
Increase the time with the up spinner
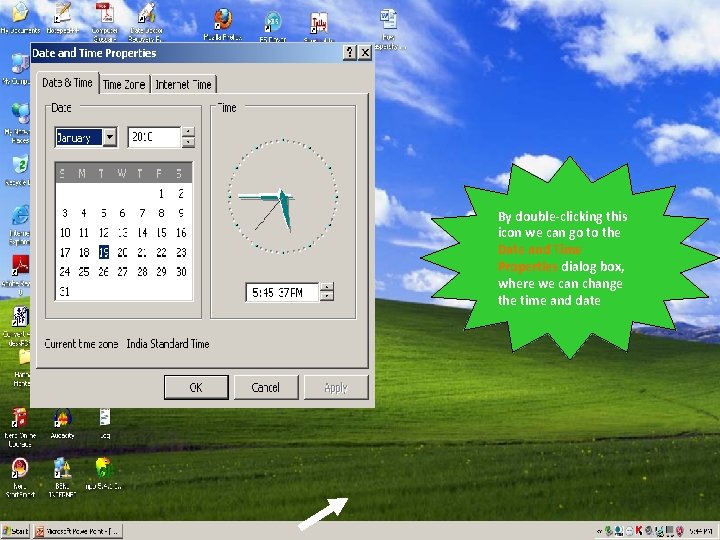click(x=326, y=287)
